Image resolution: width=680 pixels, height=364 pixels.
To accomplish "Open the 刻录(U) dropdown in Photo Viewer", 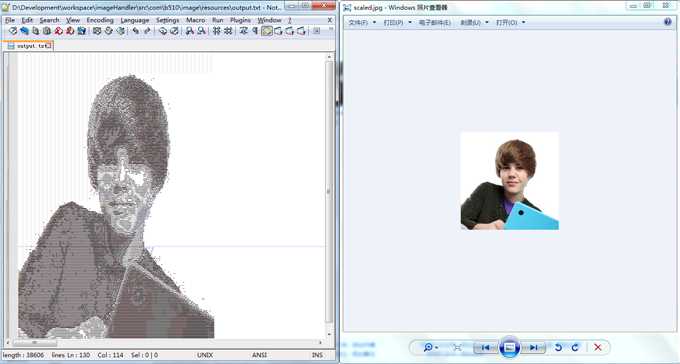I will (474, 23).
